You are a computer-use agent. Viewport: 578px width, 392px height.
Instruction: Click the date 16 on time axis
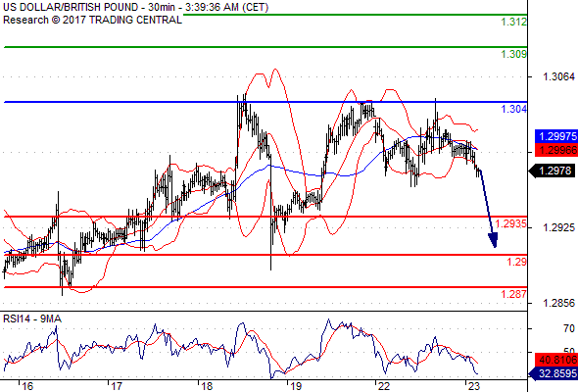click(26, 386)
